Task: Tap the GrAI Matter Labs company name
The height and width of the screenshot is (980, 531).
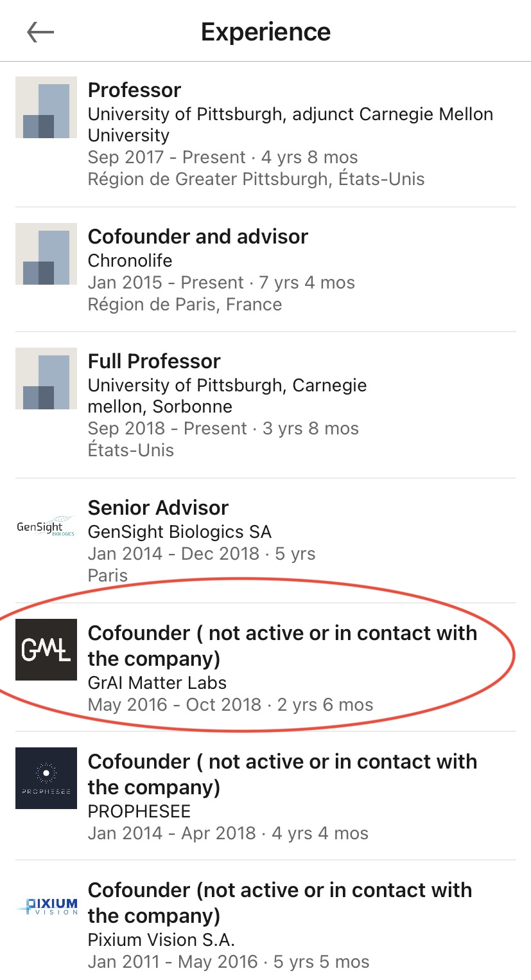Action: point(157,682)
